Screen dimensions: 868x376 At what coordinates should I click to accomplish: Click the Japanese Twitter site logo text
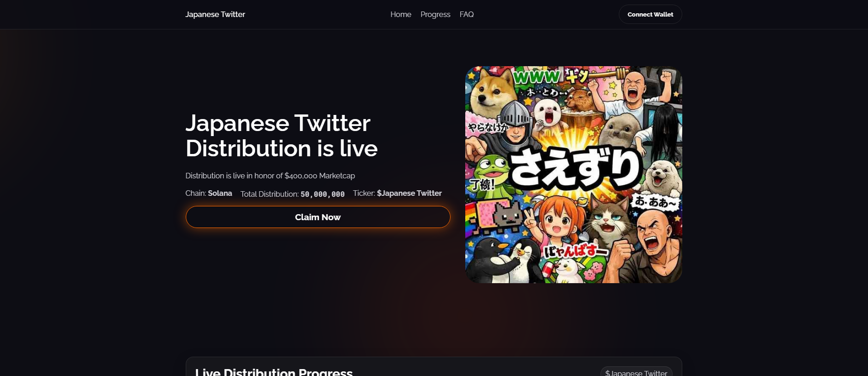(x=215, y=14)
